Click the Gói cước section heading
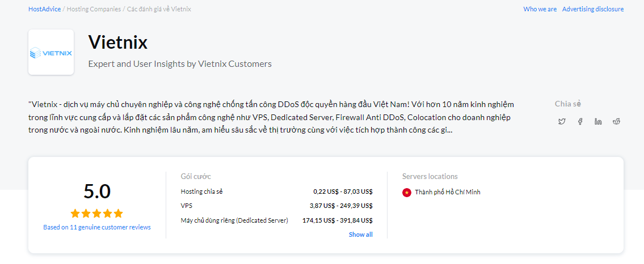Image resolution: width=644 pixels, height=264 pixels. 196,177
